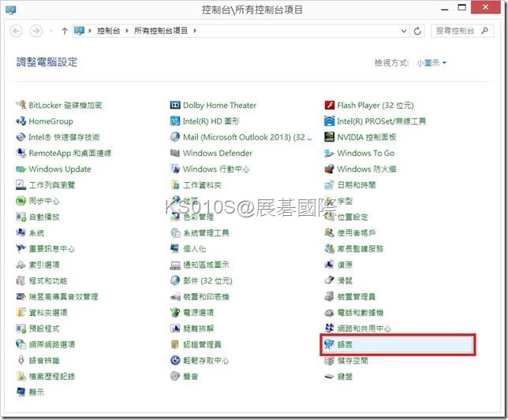The width and height of the screenshot is (508, 420).
Task: Open the 網路和共用中心 icon
Action: (x=330, y=328)
